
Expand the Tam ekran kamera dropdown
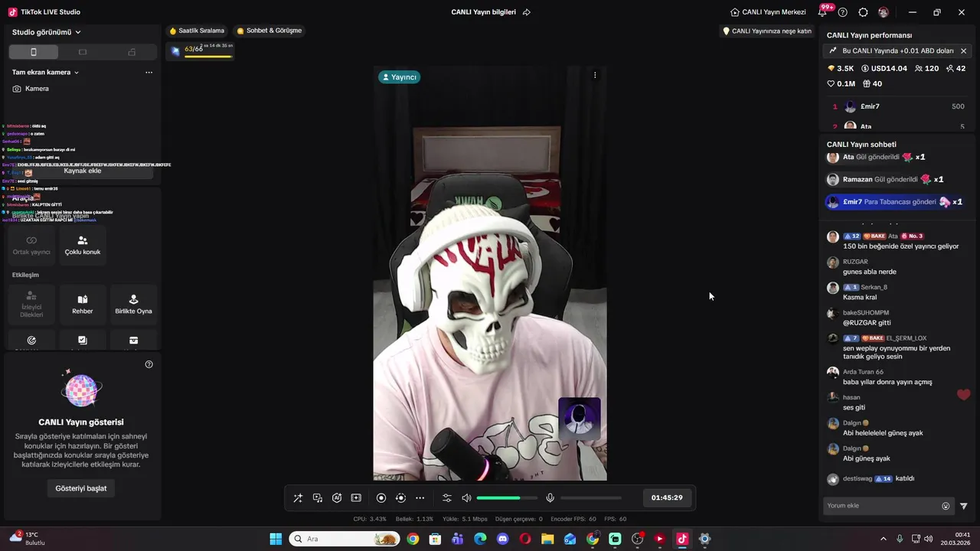click(46, 72)
